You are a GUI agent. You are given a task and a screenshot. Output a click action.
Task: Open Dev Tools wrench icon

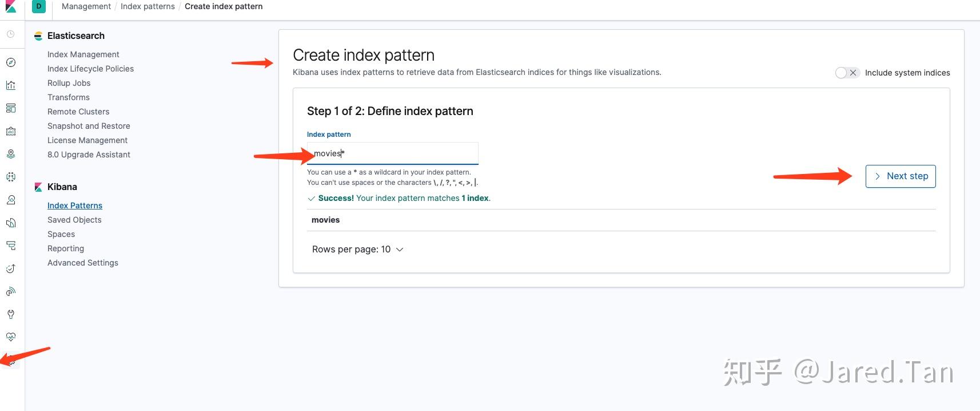tap(11, 314)
